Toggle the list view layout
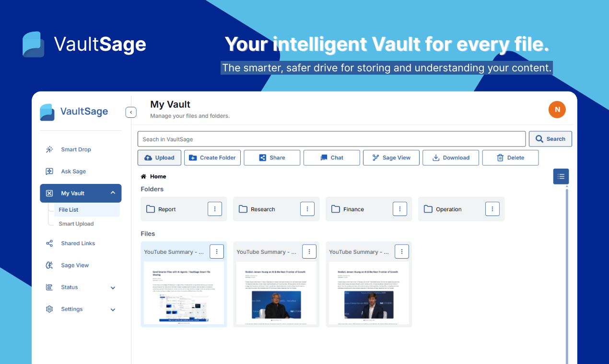Screen dimensions: 609x364 (x=561, y=176)
